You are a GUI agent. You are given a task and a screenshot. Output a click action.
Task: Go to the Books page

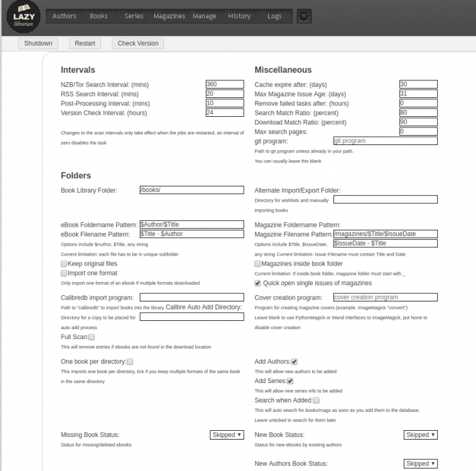click(99, 16)
